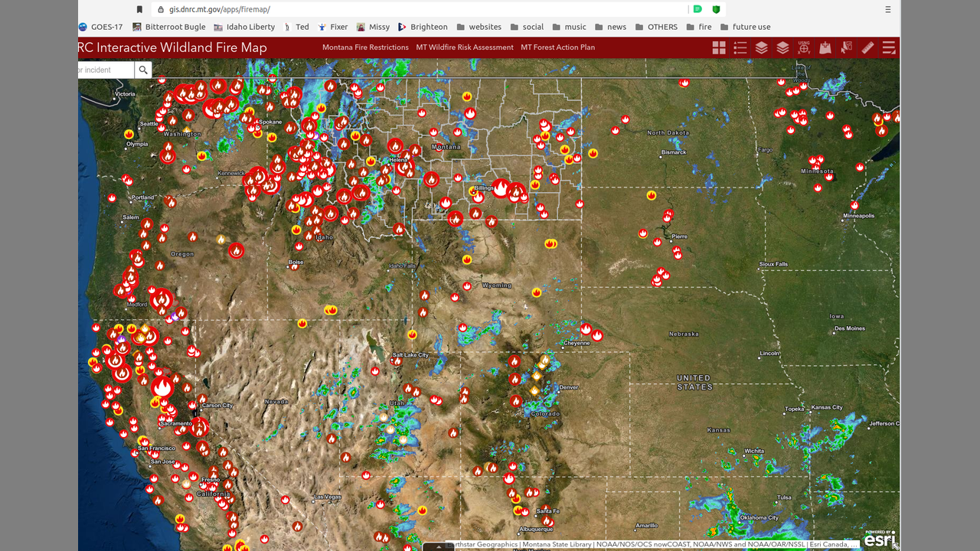The height and width of the screenshot is (551, 980).
Task: Open the basemap gallery grid icon
Action: pos(719,47)
